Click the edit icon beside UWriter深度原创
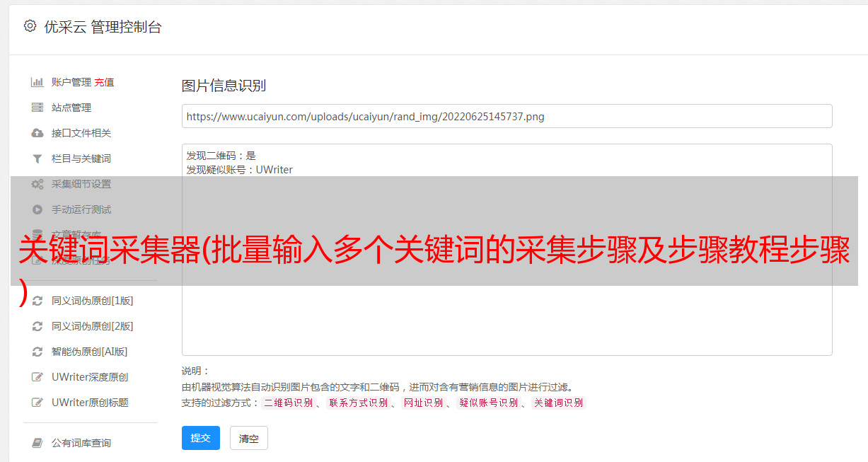Image resolution: width=868 pixels, height=462 pixels. (x=37, y=377)
